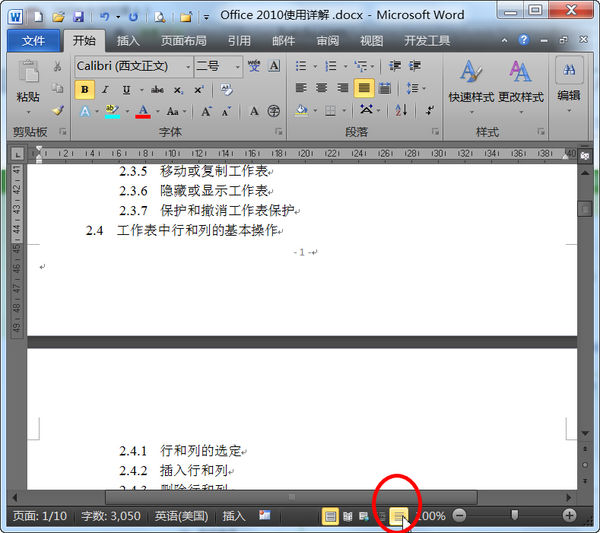Viewport: 600px width, 533px height.
Task: Click the Copy icon in clipboard group
Action: [57, 88]
